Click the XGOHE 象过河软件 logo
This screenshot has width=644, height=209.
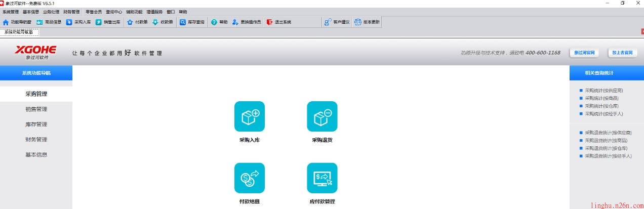pos(35,53)
